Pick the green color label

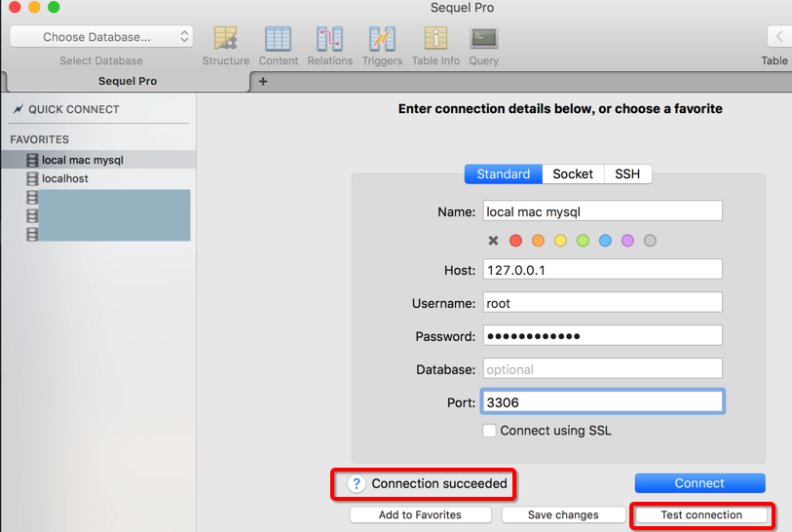coord(583,241)
